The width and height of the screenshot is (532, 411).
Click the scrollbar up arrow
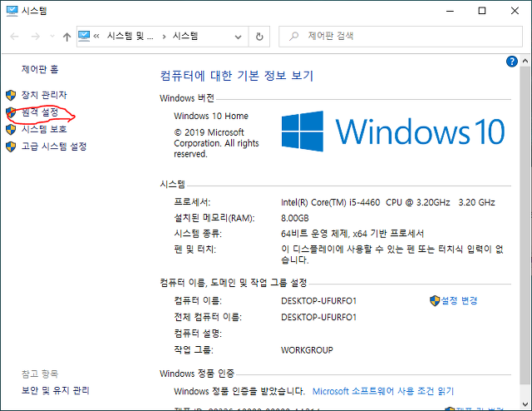point(525,61)
